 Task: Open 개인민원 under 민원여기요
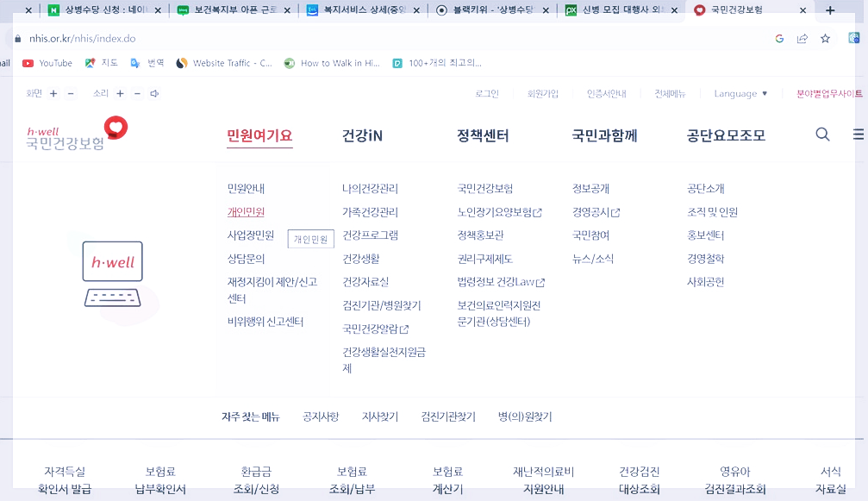[x=244, y=211]
